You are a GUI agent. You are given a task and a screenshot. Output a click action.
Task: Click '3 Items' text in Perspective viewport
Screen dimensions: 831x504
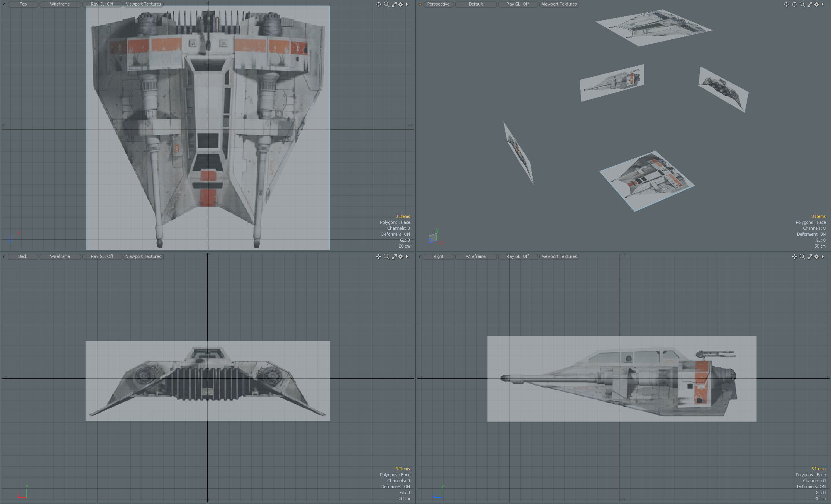pyautogui.click(x=818, y=216)
